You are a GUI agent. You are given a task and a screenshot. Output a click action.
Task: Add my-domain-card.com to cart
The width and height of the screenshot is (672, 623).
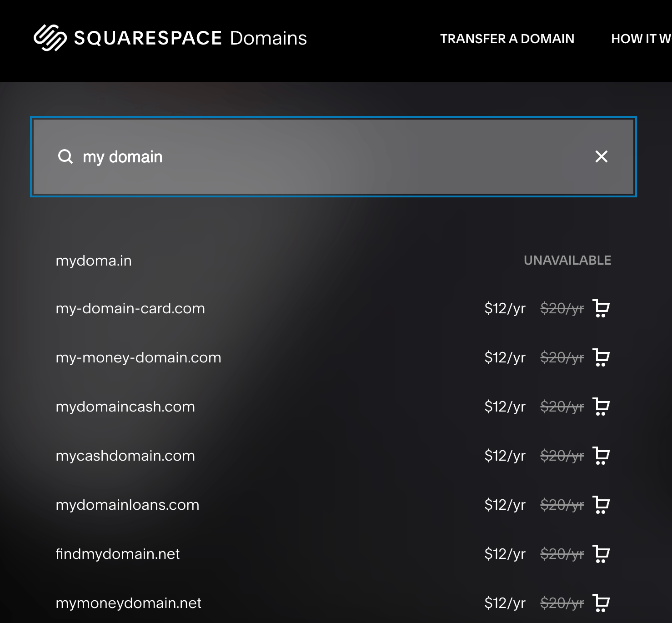601,308
